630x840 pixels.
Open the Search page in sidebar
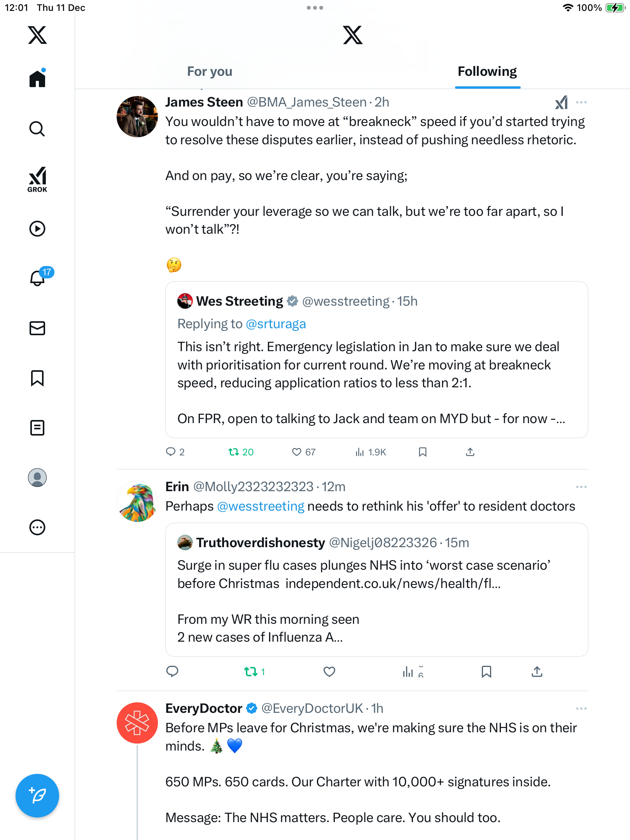pos(37,129)
